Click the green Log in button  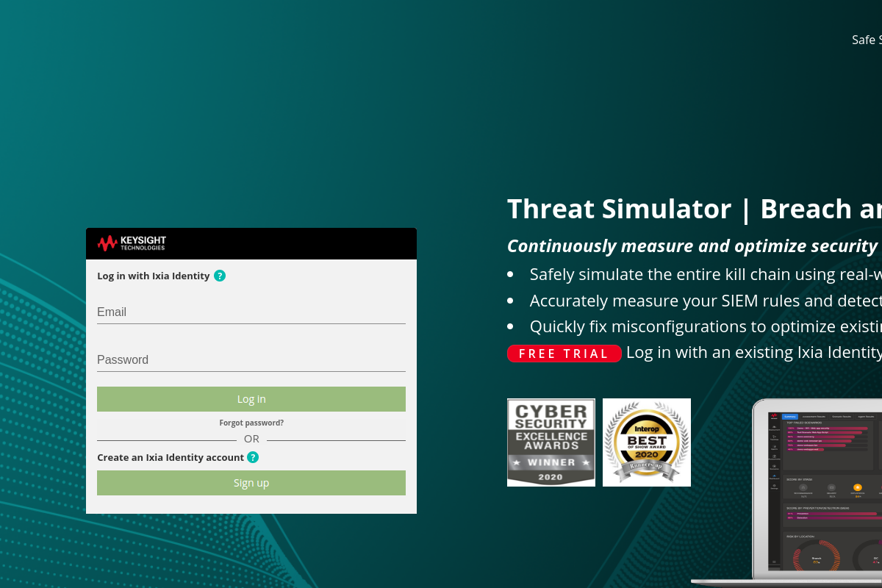251,399
